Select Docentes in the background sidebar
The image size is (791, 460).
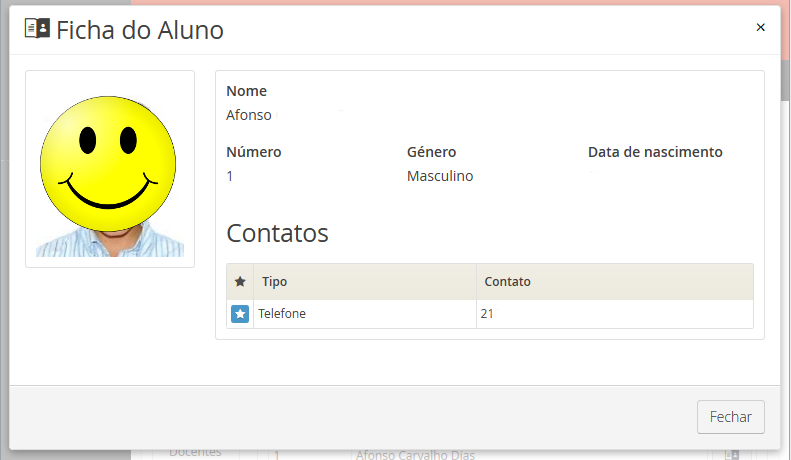point(195,452)
